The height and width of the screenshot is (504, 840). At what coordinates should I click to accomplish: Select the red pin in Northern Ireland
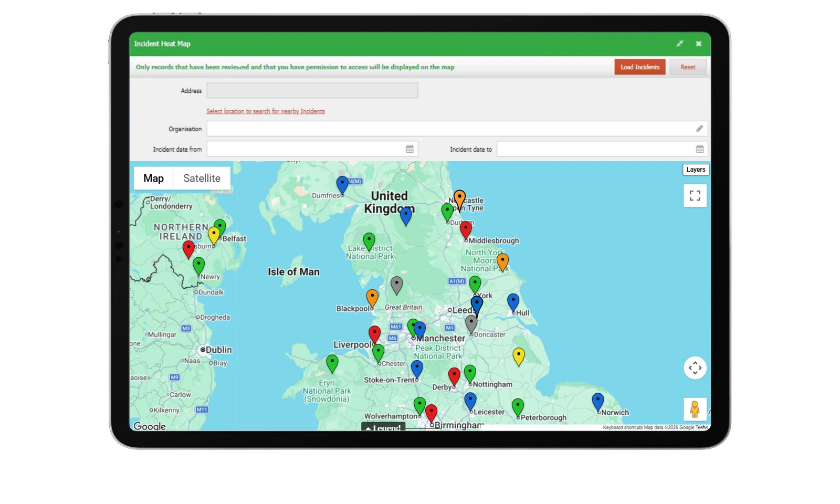188,250
